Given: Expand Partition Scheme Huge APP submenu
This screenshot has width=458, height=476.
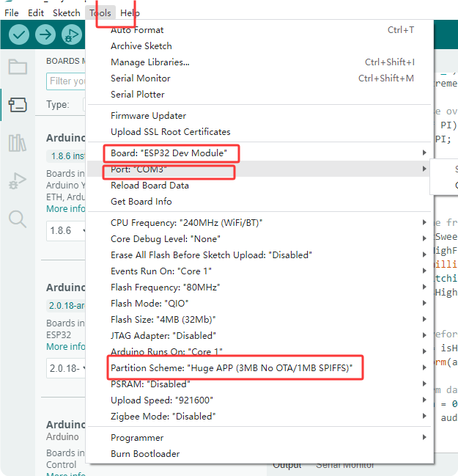Looking at the screenshot, I should coord(259,368).
